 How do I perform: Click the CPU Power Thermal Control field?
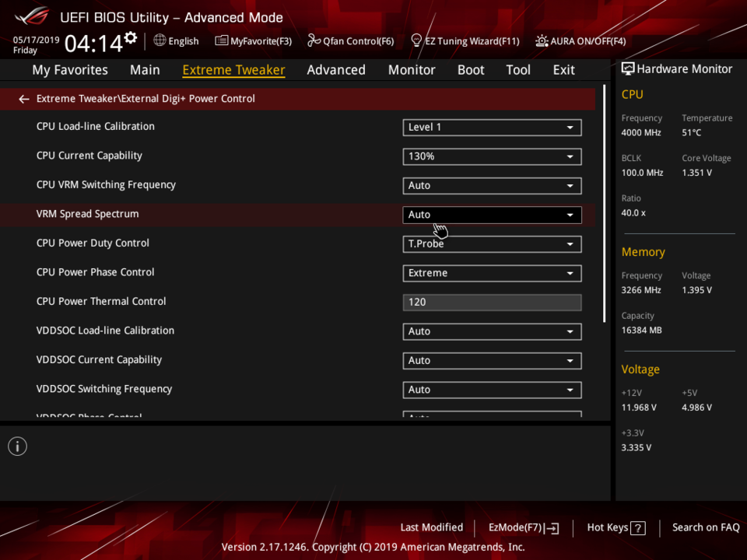click(x=492, y=303)
